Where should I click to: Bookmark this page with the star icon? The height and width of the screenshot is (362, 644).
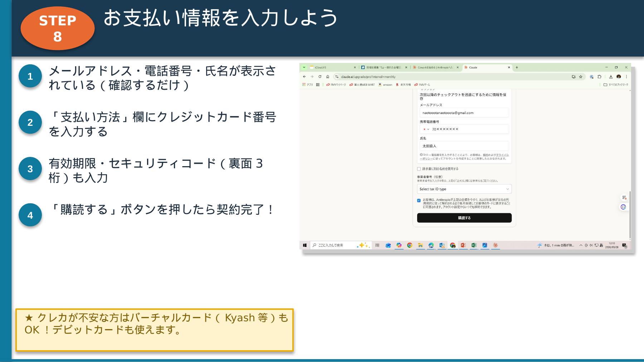[x=581, y=76]
